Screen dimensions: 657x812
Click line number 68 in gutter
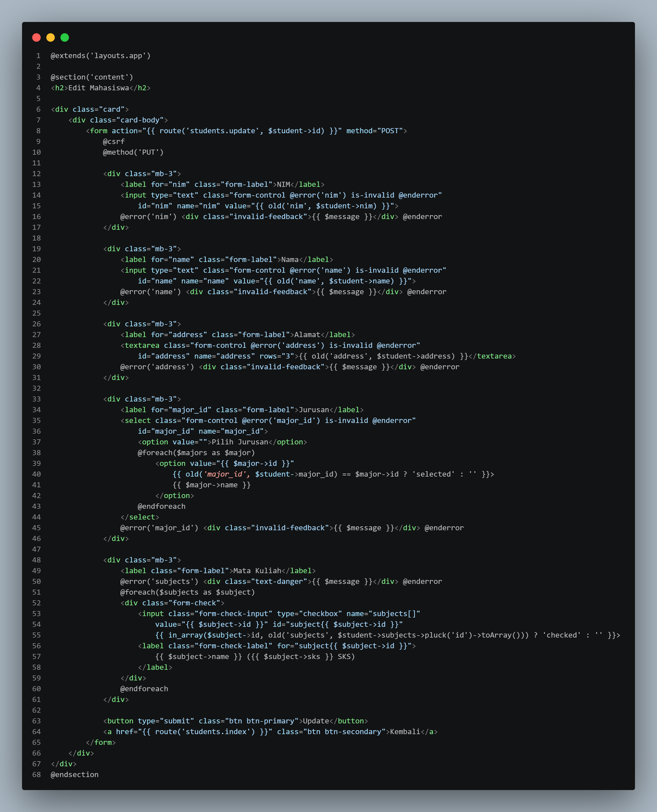[x=37, y=775]
